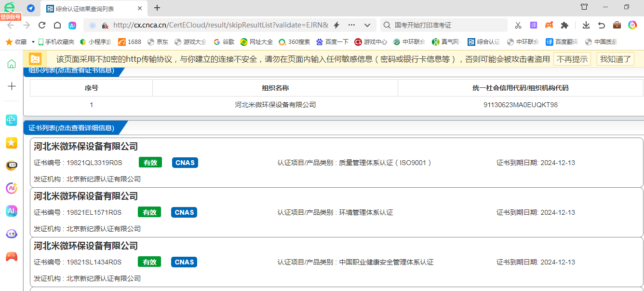Viewport: 644px width, 291px height.
Task: Click the 不再提示 button in warning bar
Action: [572, 59]
